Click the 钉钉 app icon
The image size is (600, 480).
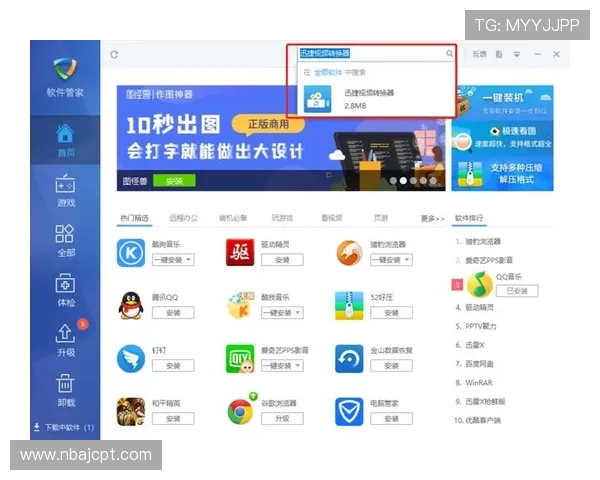point(131,358)
